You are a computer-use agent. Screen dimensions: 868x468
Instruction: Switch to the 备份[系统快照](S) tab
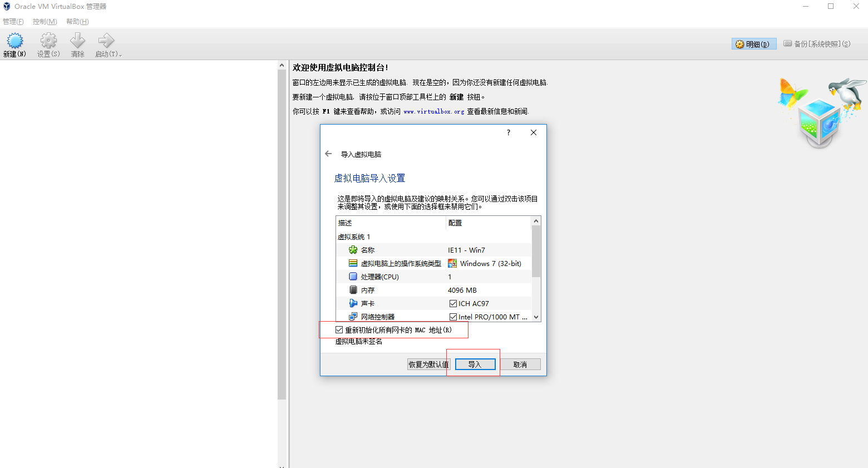pos(817,43)
